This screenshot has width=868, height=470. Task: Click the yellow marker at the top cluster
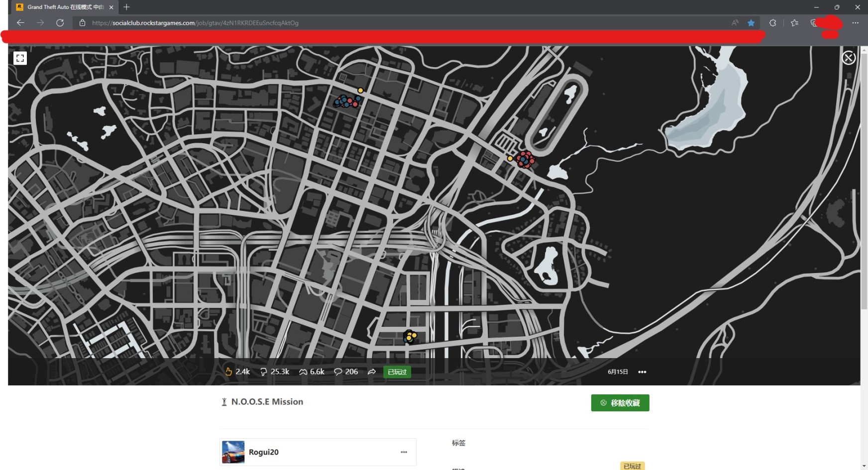360,91
